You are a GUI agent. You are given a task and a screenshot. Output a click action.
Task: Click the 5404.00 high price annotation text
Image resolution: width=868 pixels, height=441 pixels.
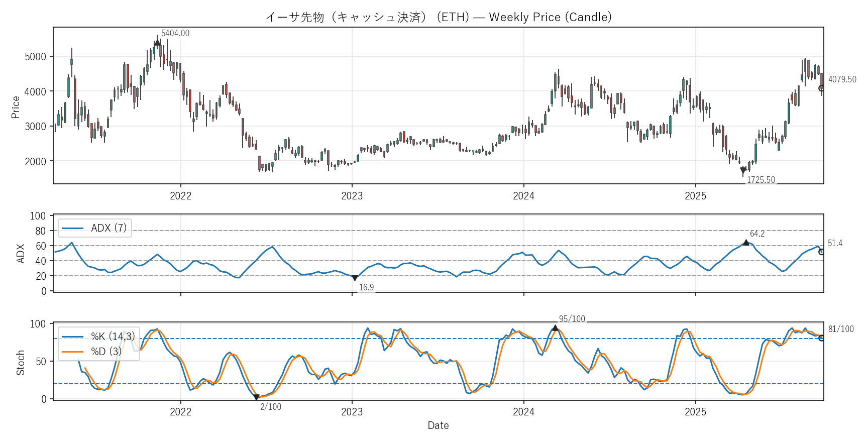point(175,33)
